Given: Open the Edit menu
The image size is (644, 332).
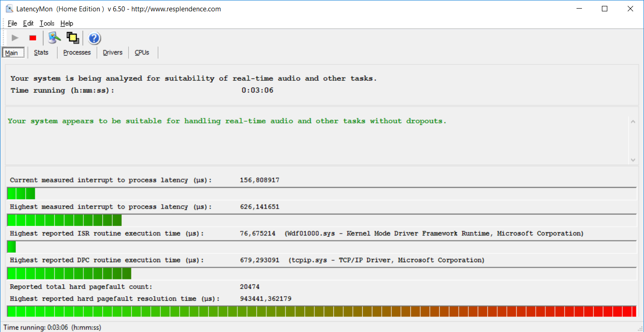Looking at the screenshot, I should (29, 24).
